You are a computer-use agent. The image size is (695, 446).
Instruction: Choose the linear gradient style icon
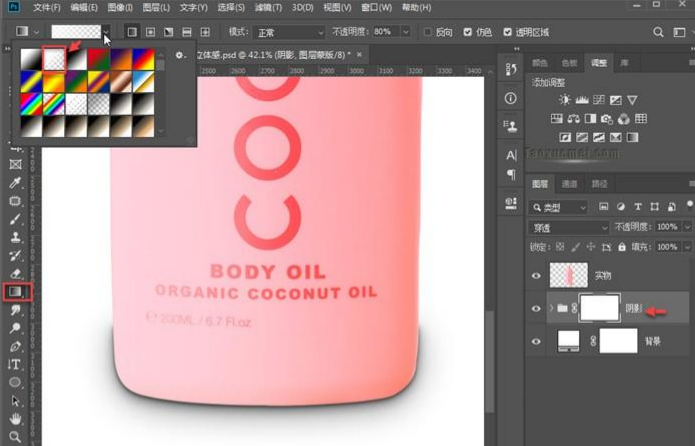point(132,32)
